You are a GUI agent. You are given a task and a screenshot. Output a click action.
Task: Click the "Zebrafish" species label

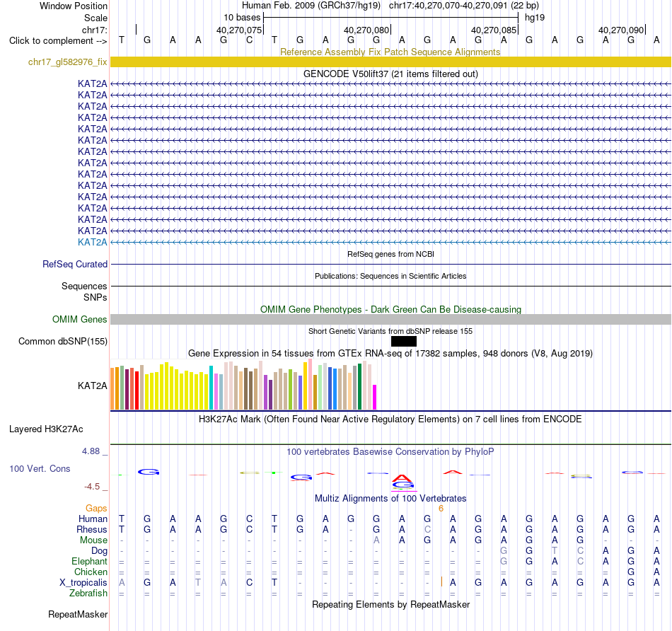(88, 594)
